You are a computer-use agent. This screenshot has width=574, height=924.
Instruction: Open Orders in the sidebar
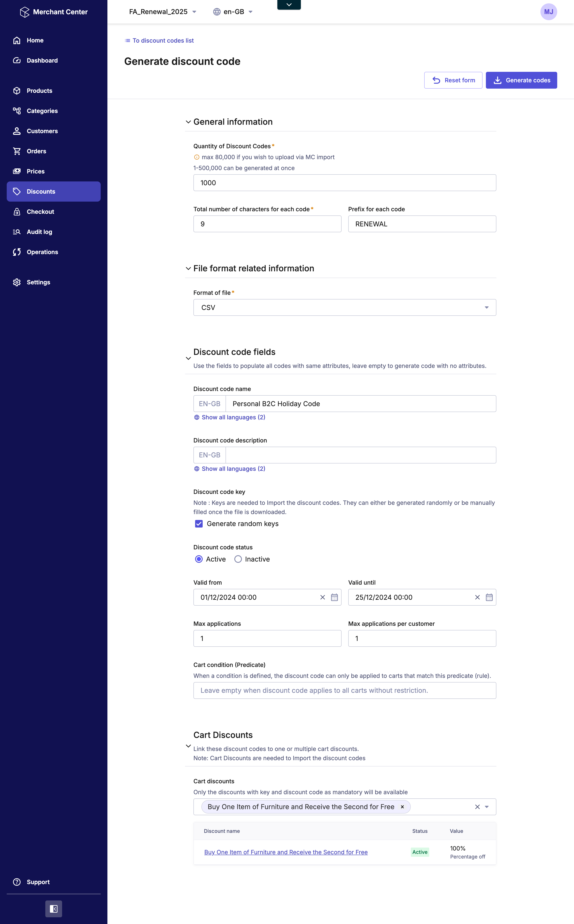(x=37, y=151)
